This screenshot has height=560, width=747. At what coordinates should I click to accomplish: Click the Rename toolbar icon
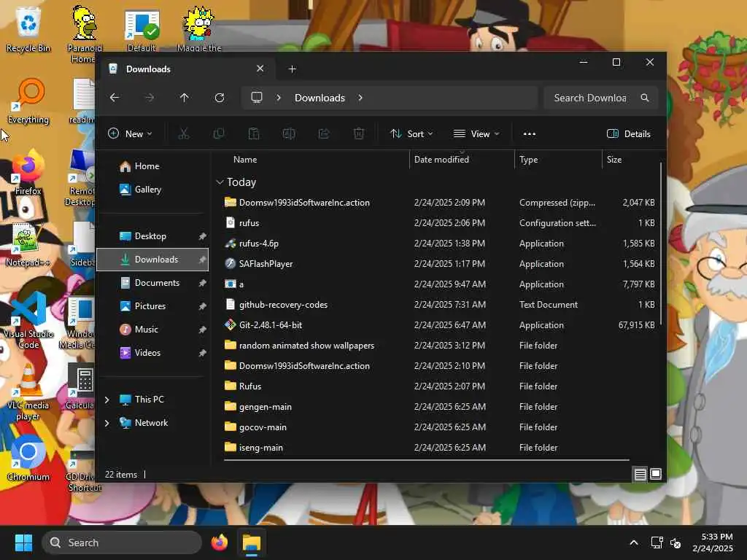(289, 134)
